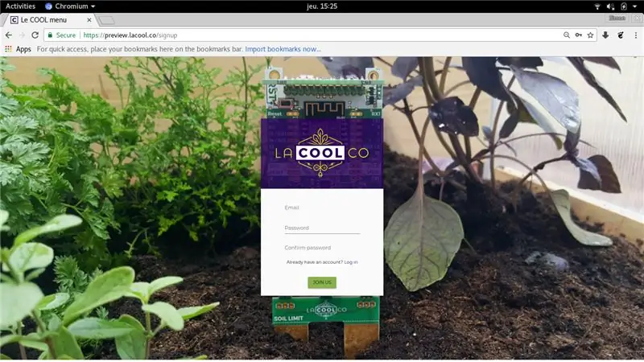Expand the system menu arrow at top right
The height and width of the screenshot is (362, 644).
[634, 6]
